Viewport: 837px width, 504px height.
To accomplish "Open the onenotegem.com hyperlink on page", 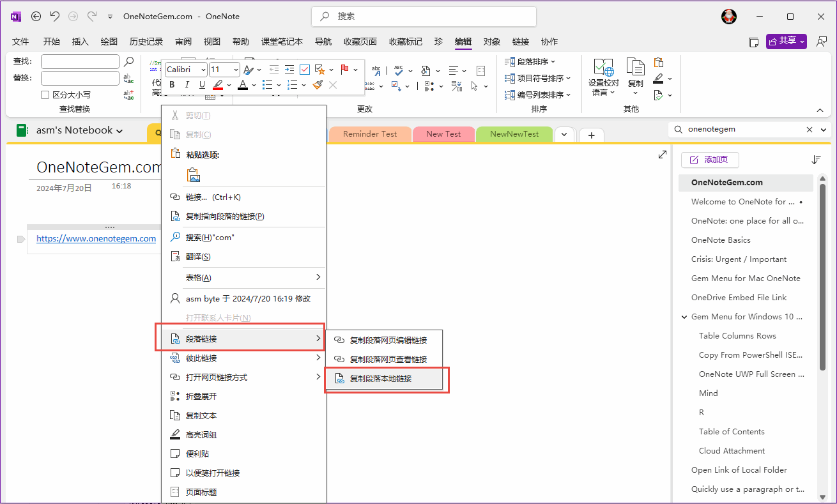I will pyautogui.click(x=96, y=238).
